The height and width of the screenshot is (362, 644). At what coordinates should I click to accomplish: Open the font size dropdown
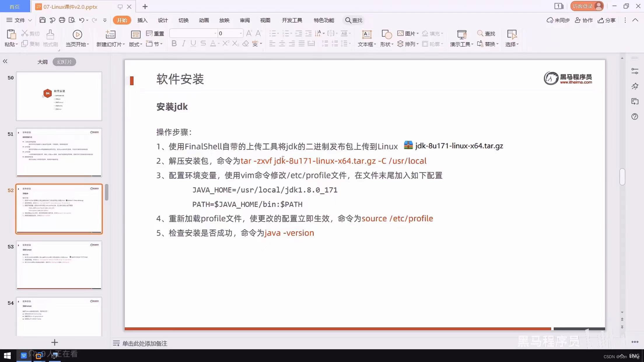(241, 33)
